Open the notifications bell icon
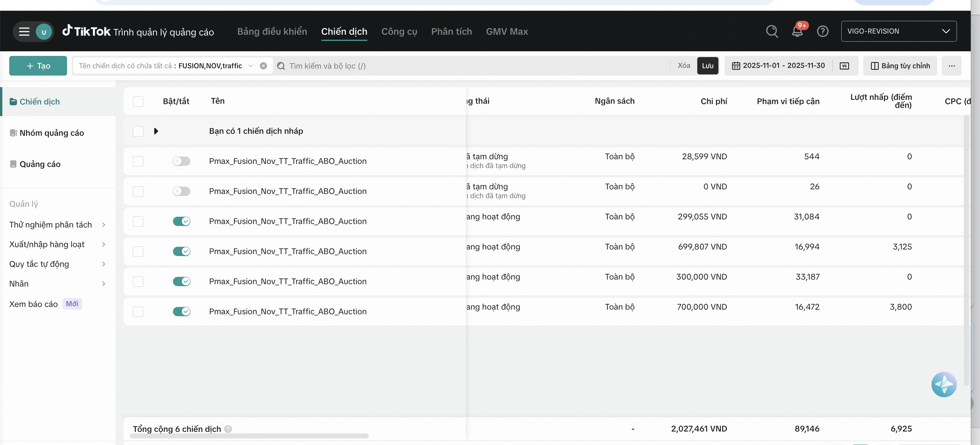The height and width of the screenshot is (445, 980). pyautogui.click(x=797, y=32)
